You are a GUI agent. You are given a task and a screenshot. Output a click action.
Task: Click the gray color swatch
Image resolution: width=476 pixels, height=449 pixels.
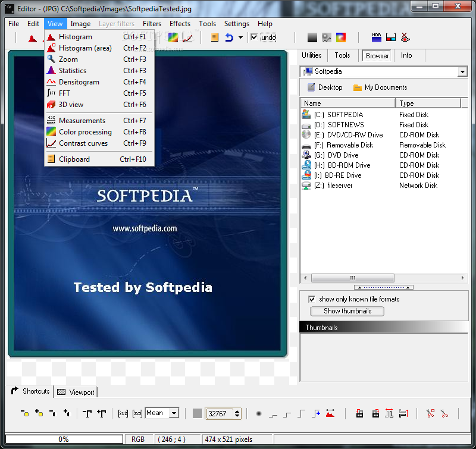(198, 413)
